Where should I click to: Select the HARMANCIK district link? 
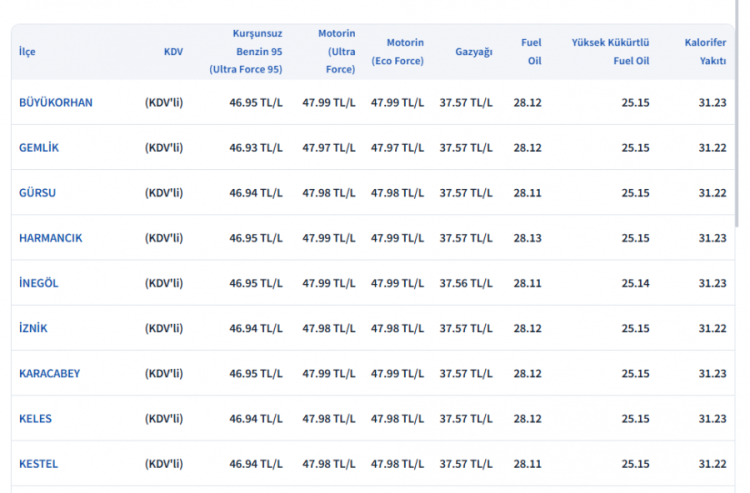point(50,238)
